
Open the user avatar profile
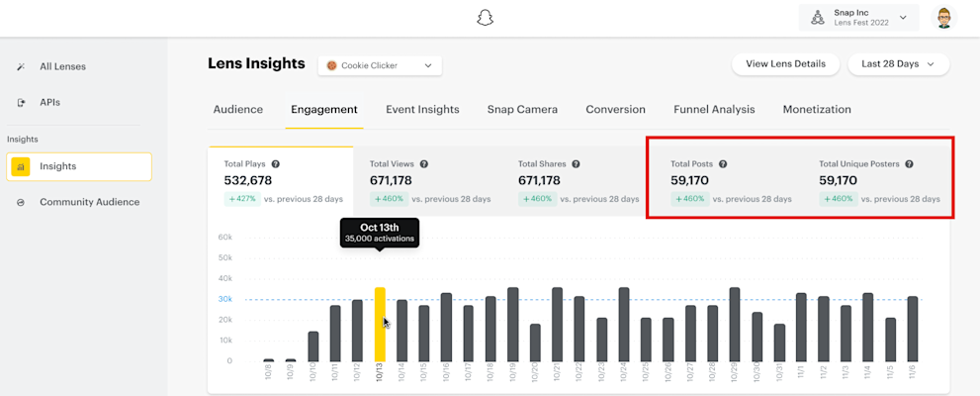pyautogui.click(x=943, y=18)
